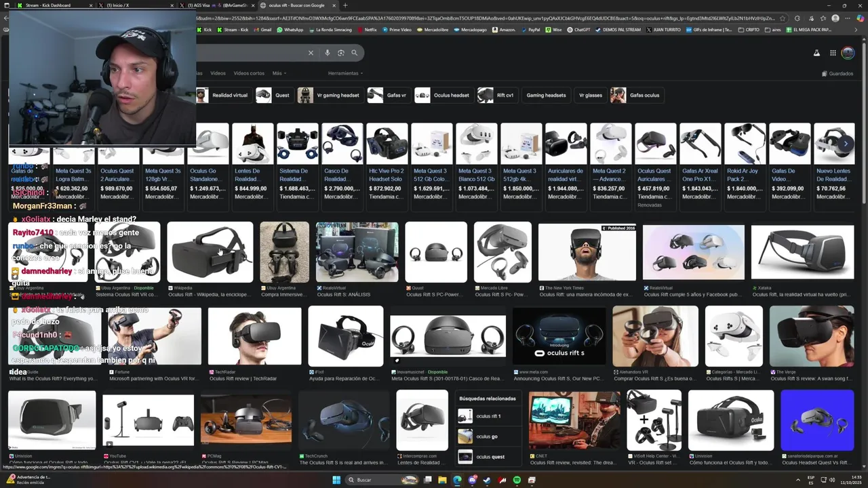Clear the Google search box text
868x488 pixels.
pos(311,53)
